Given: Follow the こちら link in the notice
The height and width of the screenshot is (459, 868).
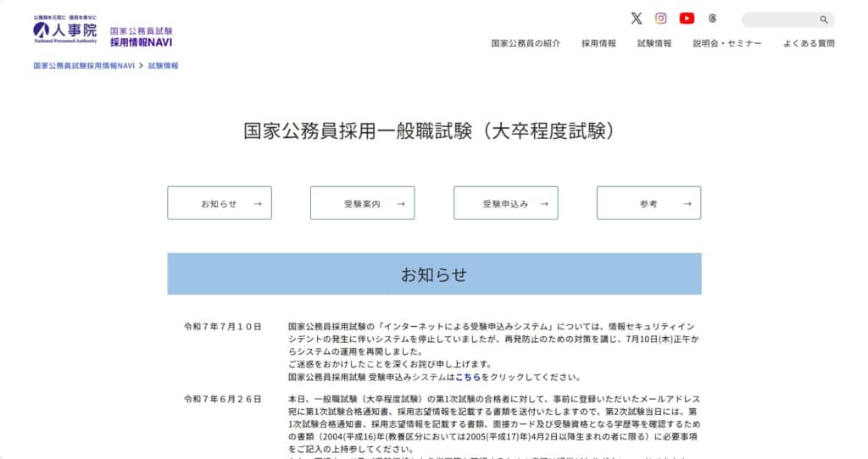Looking at the screenshot, I should (x=468, y=378).
